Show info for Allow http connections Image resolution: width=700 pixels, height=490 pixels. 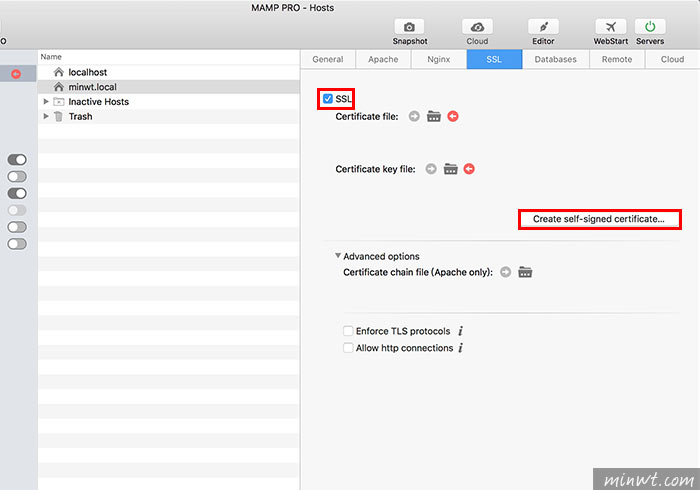pyautogui.click(x=460, y=348)
